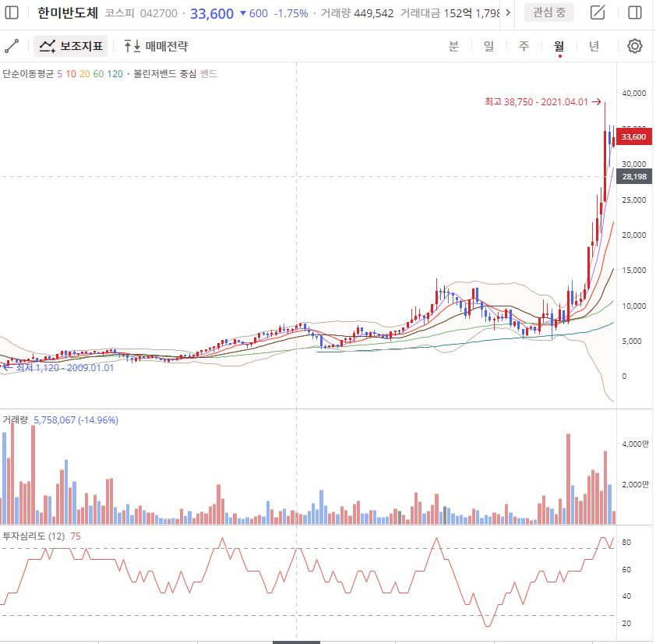Select the 120-period moving average legend

115,74
